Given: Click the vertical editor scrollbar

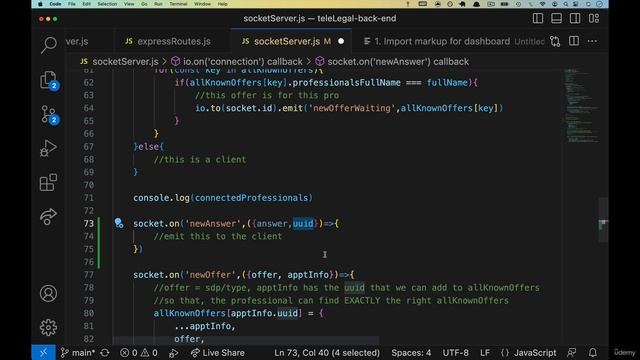Looking at the screenshot, I should (603, 220).
